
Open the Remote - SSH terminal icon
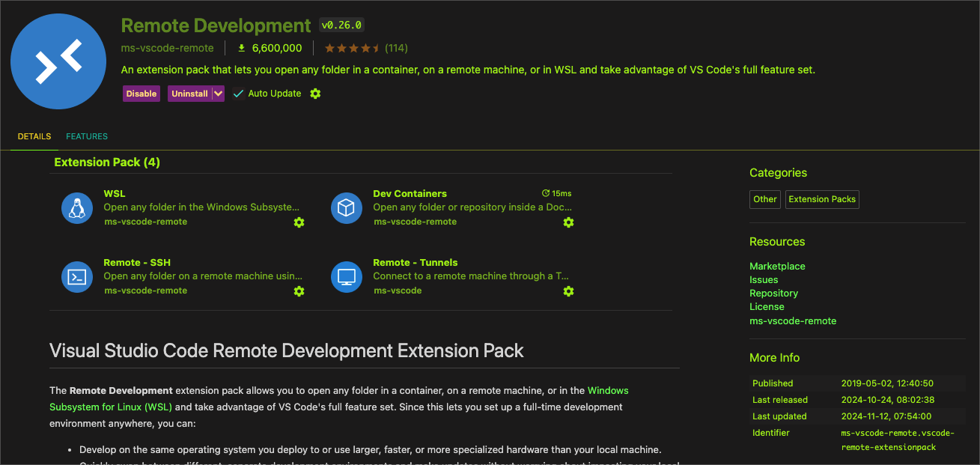coord(77,277)
